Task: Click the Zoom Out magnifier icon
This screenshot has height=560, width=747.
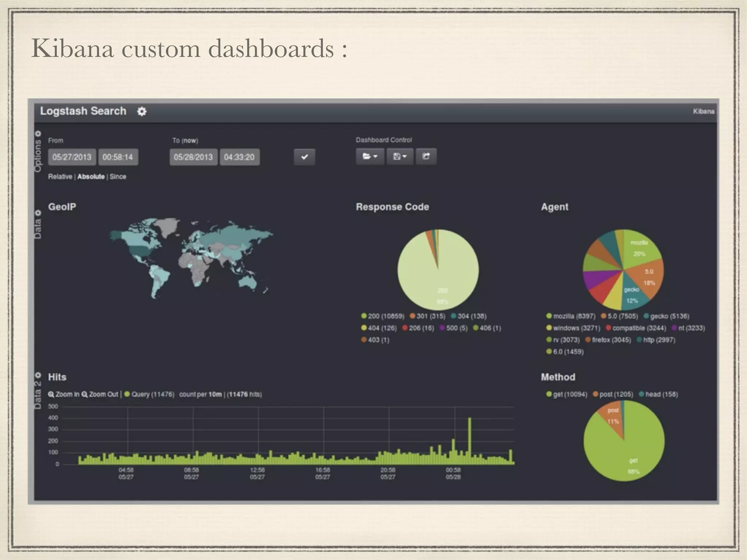Action: point(85,394)
